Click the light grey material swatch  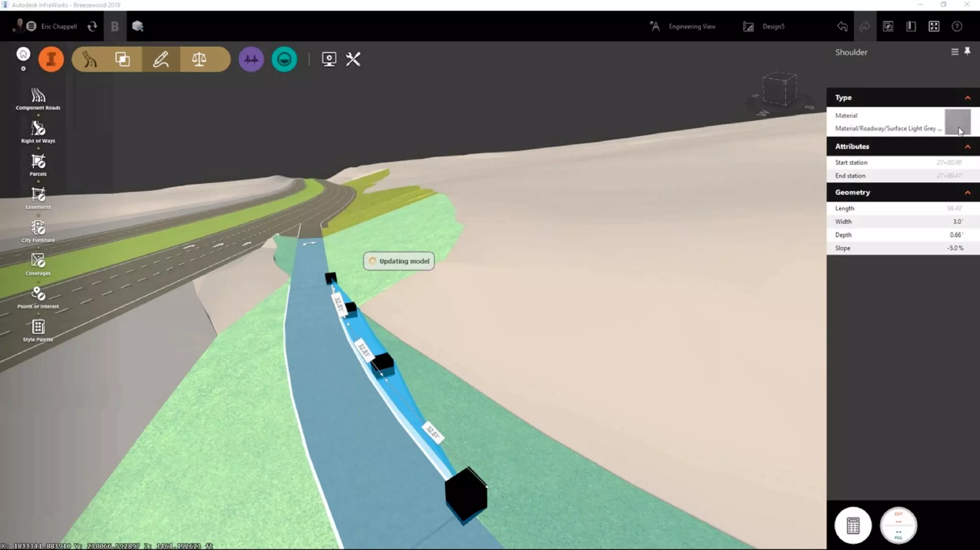pyautogui.click(x=957, y=121)
